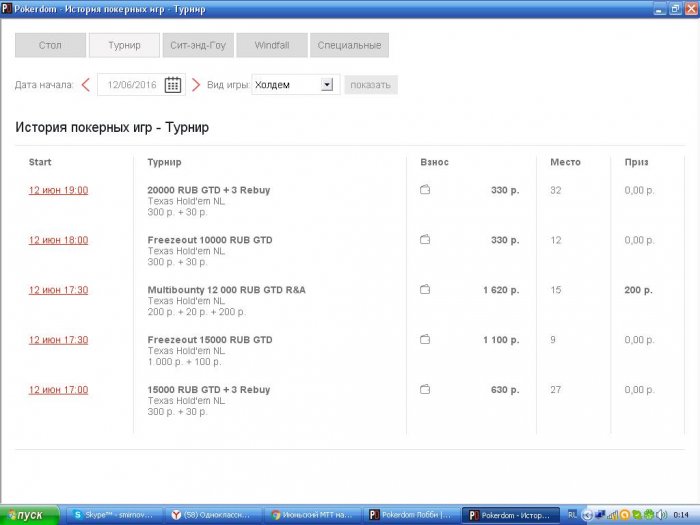The image size is (700, 525).
Task: Click wallet icon for 20000 RUB GTD tournament
Action: coord(425,190)
